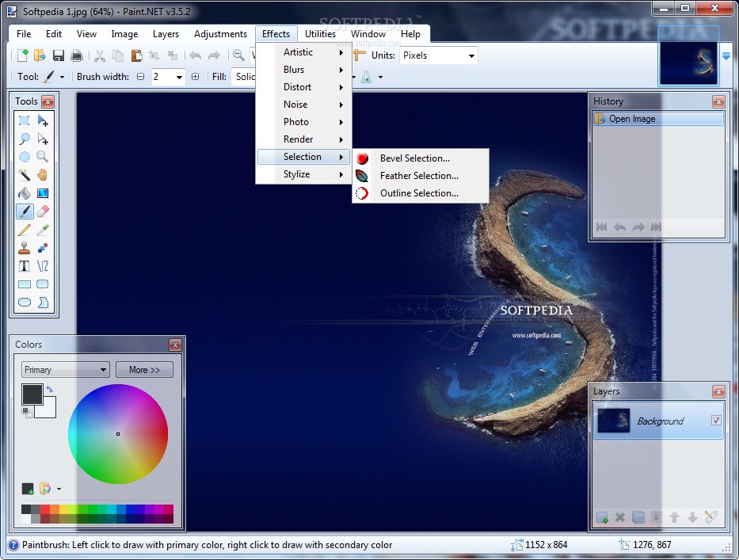Select the Ellipse shape tool
Viewport: 739px width, 560px height.
24,302
